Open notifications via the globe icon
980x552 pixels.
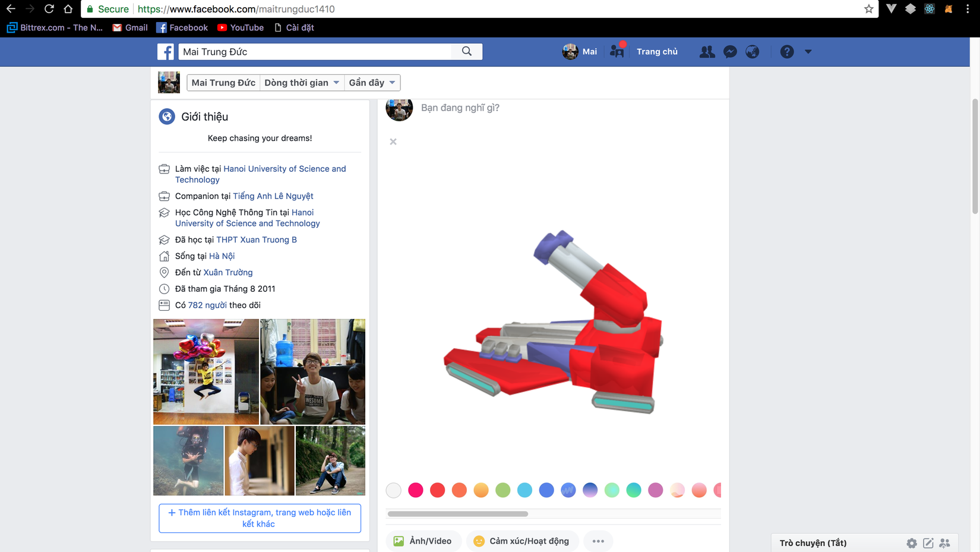[x=752, y=52]
